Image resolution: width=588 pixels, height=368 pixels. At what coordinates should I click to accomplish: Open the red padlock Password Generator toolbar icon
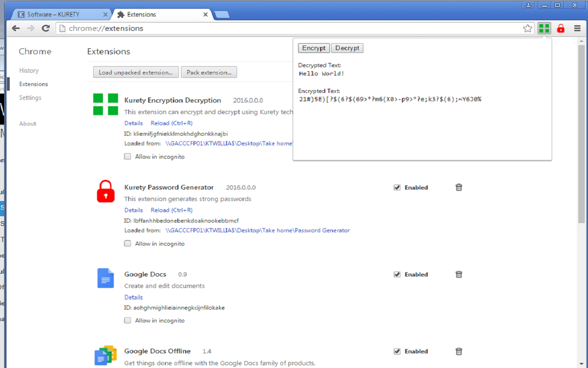point(560,29)
